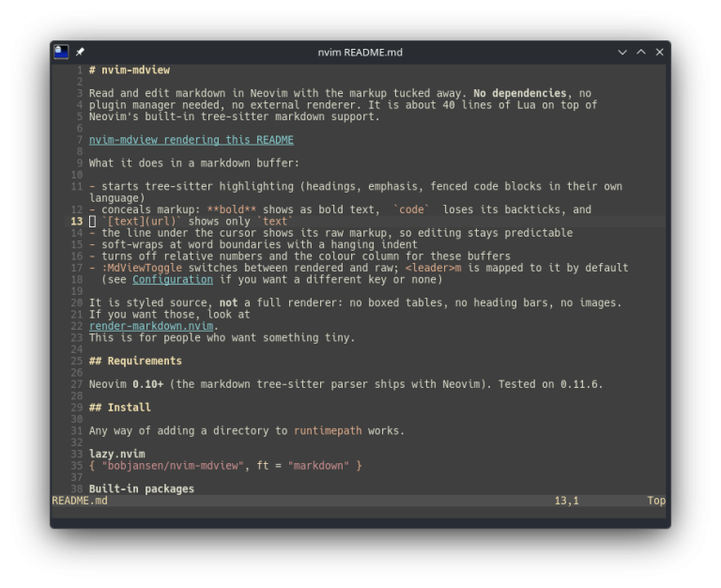Place cursor on 'lazy.nvim' bold line
The image size is (721, 588).
[116, 454]
